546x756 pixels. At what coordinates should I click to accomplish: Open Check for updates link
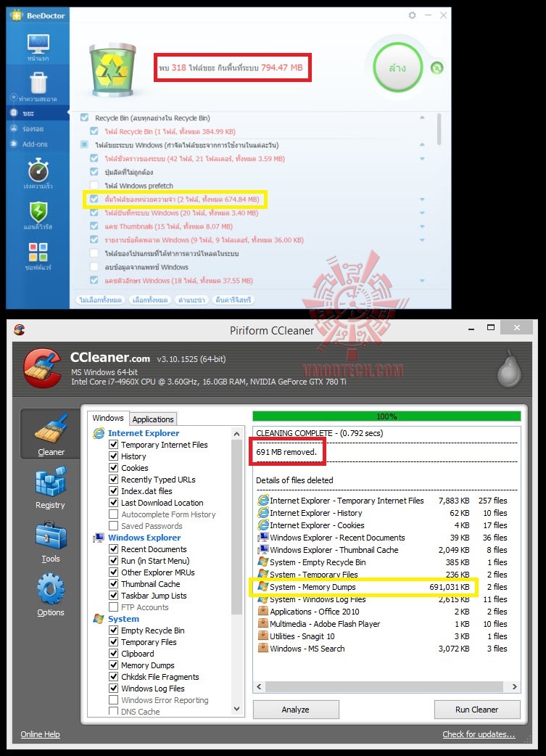479,734
